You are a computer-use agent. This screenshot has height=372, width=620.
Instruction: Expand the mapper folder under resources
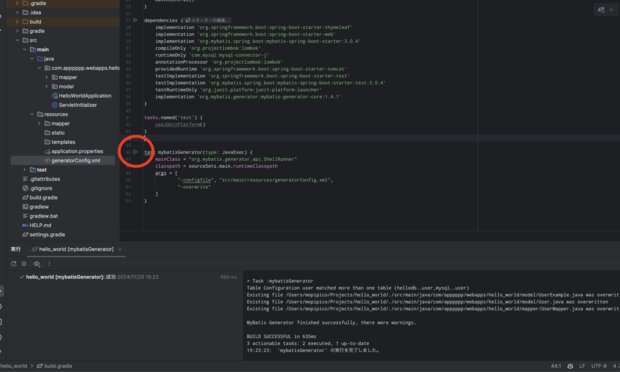coord(39,124)
